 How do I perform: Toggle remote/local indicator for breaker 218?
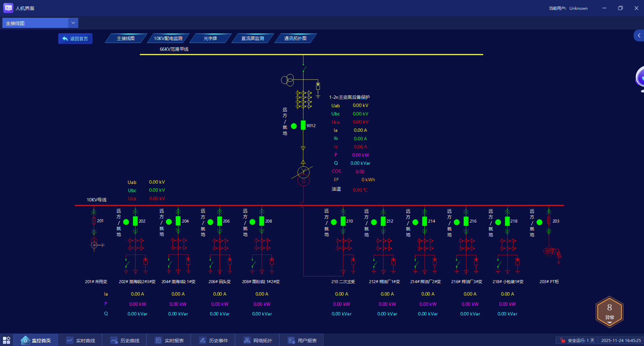[498, 222]
